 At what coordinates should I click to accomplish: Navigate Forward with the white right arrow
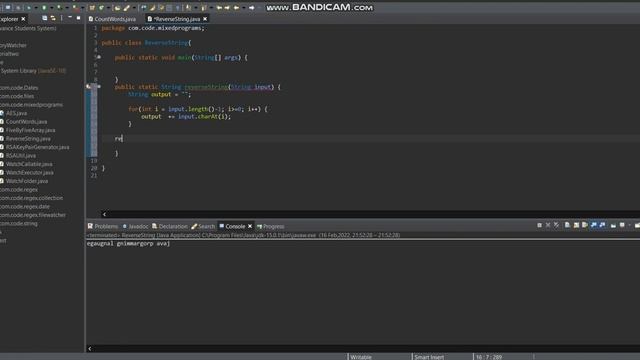coord(252,7)
